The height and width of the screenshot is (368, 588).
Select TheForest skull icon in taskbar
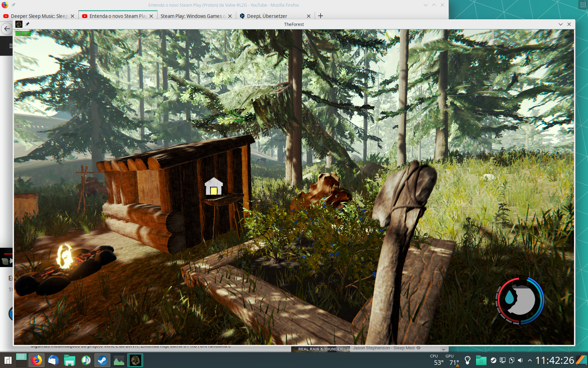pyautogui.click(x=135, y=360)
